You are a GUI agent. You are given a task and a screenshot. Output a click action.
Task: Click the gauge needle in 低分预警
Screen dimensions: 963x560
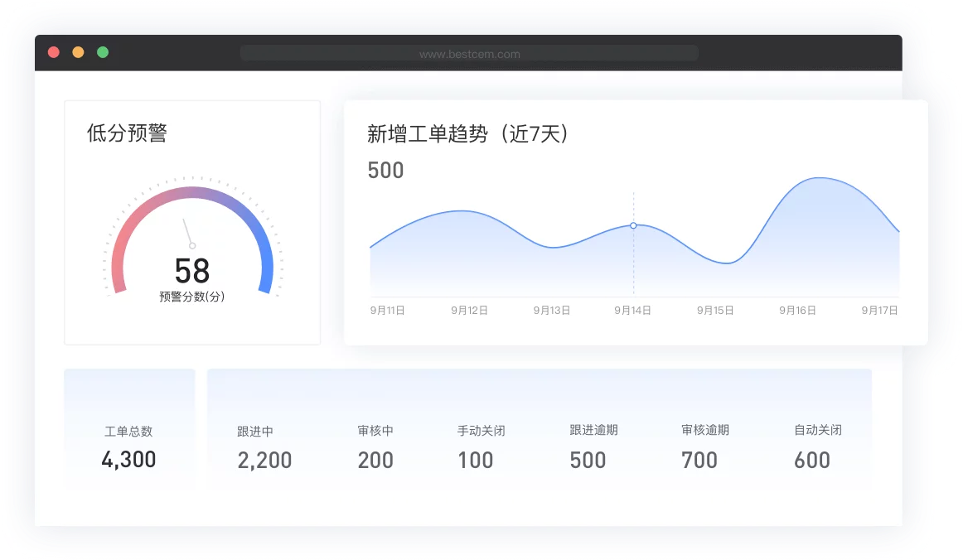[188, 233]
